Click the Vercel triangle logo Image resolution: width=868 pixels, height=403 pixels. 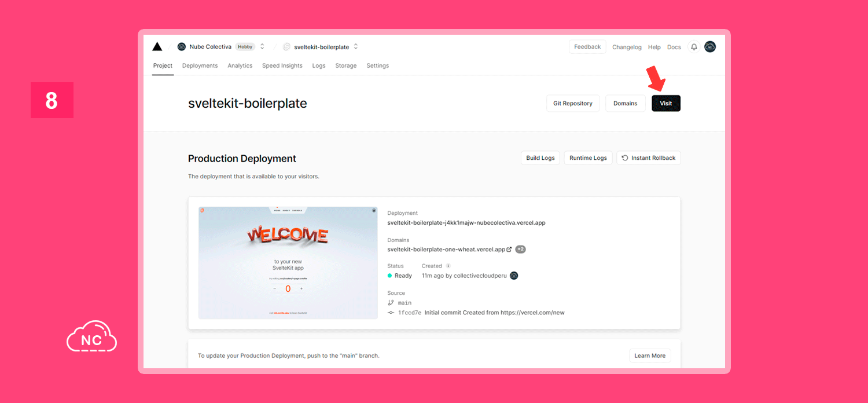157,47
